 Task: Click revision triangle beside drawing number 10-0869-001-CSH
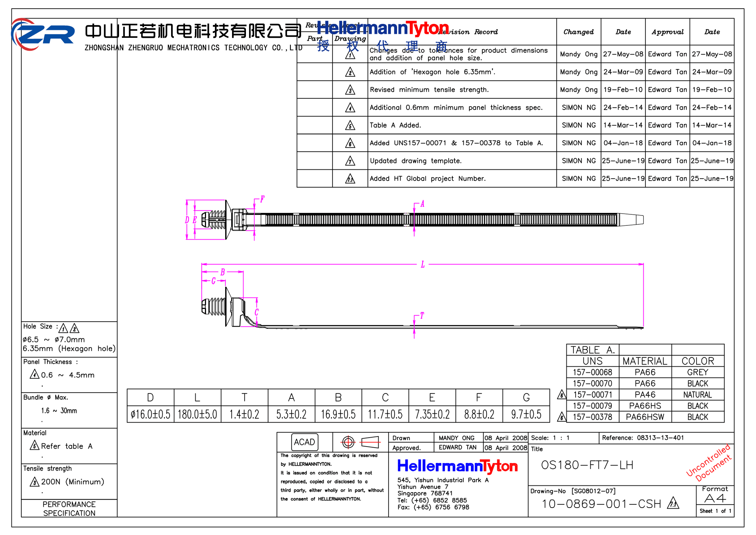(673, 503)
